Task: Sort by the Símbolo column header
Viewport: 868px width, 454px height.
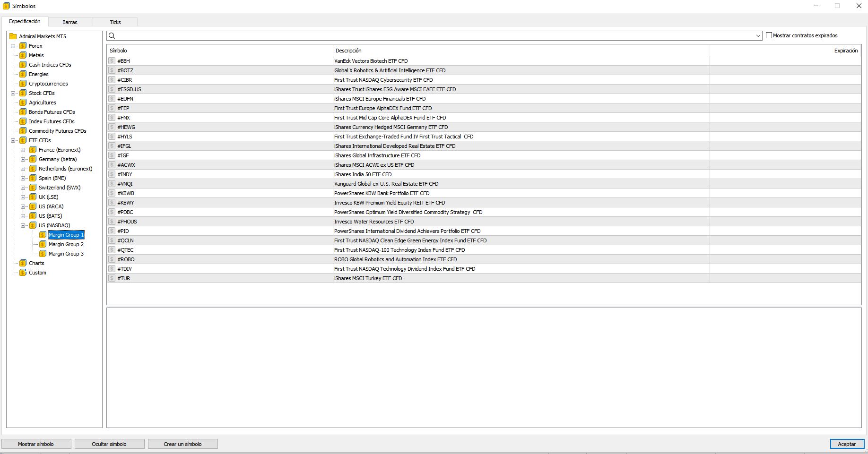Action: 220,51
